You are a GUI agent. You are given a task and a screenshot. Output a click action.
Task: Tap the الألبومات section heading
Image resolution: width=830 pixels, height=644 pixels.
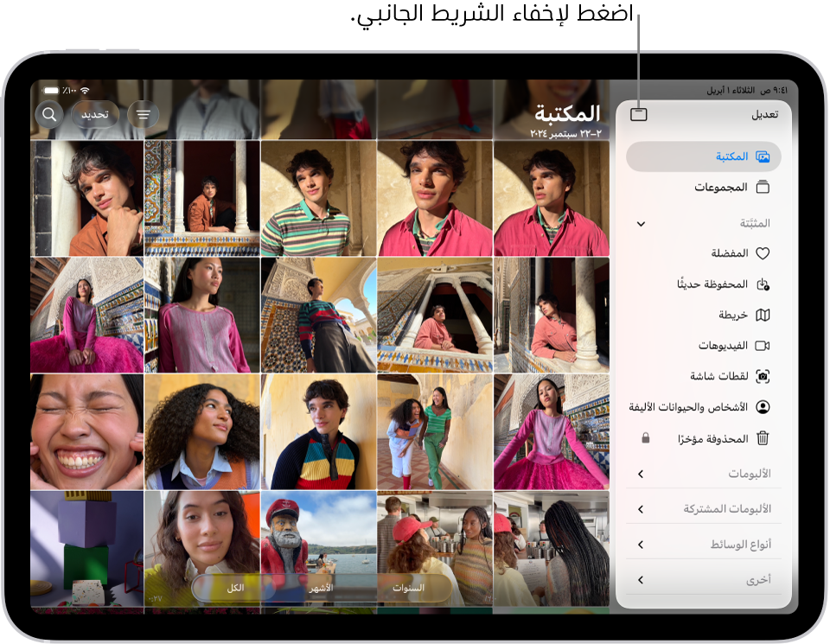(x=749, y=474)
